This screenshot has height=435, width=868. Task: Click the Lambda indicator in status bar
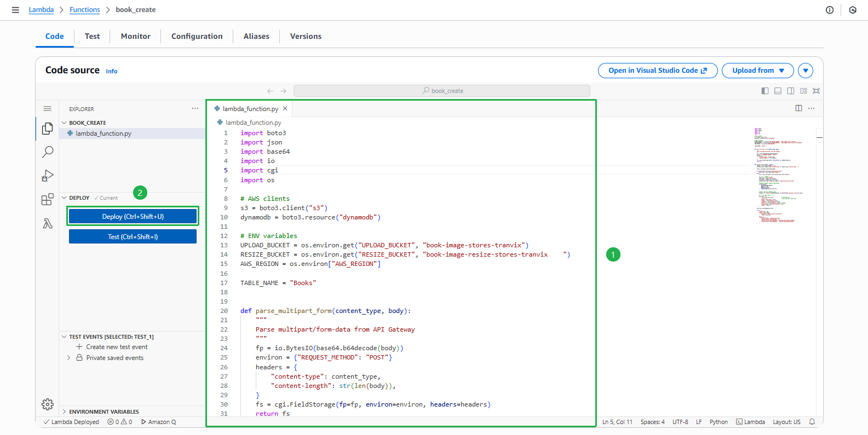750,422
